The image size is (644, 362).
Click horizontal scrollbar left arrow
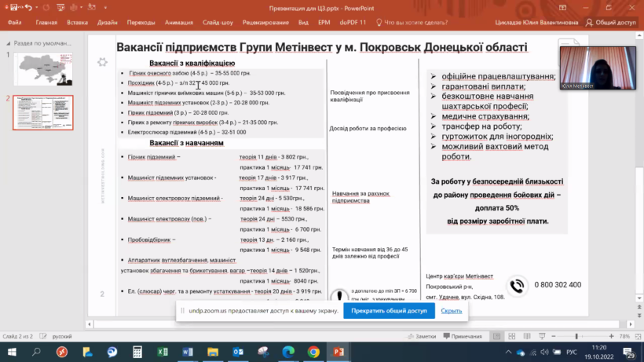(90, 324)
